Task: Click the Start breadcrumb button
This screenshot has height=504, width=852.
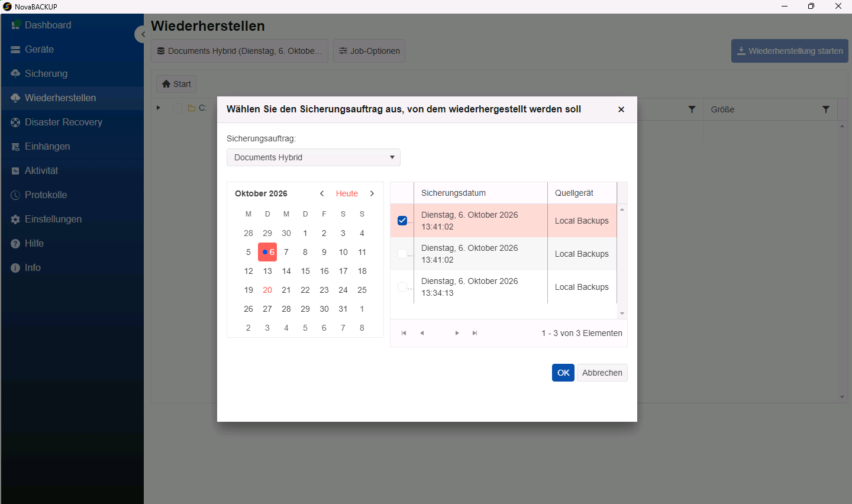Action: pos(176,84)
